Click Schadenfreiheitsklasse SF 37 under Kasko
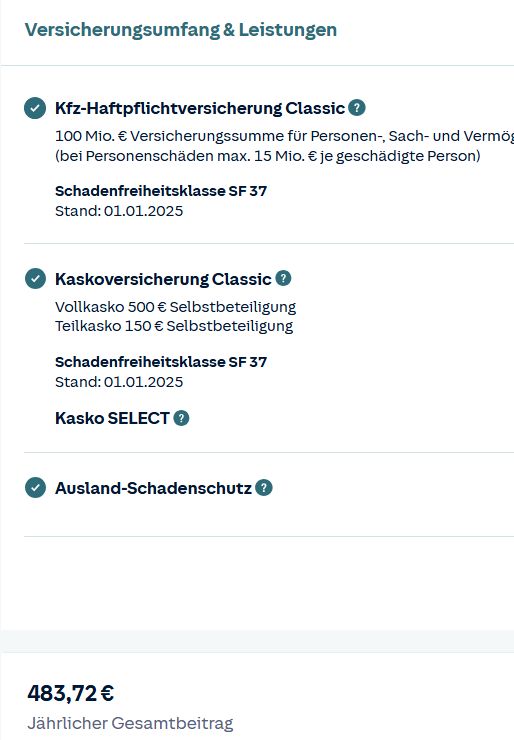This screenshot has width=514, height=740. (x=161, y=362)
